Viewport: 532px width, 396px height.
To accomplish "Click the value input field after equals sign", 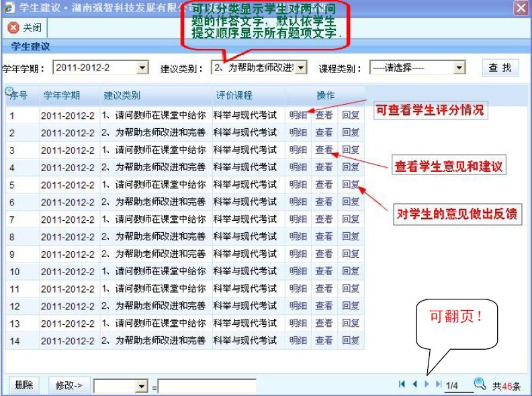I will 207,386.
